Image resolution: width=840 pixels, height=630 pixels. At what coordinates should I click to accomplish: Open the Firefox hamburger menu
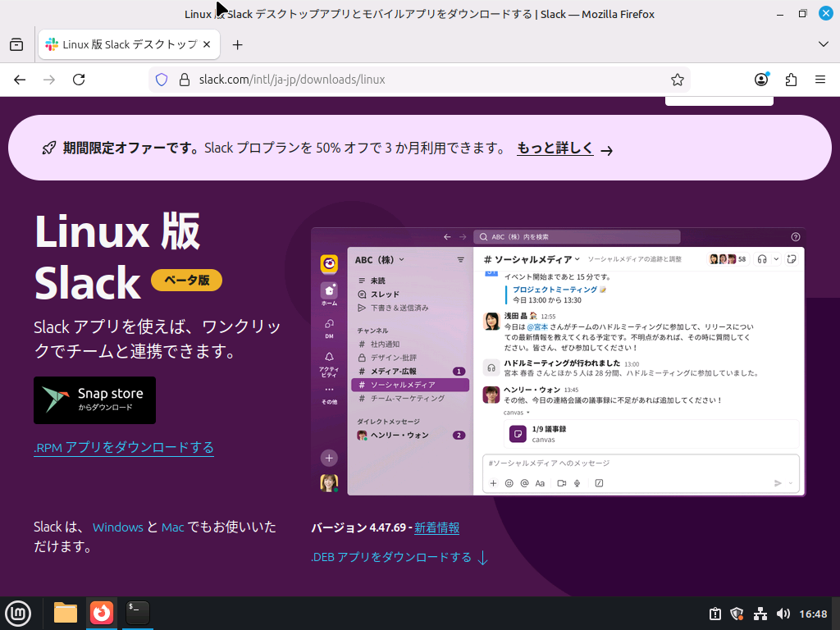pyautogui.click(x=820, y=80)
